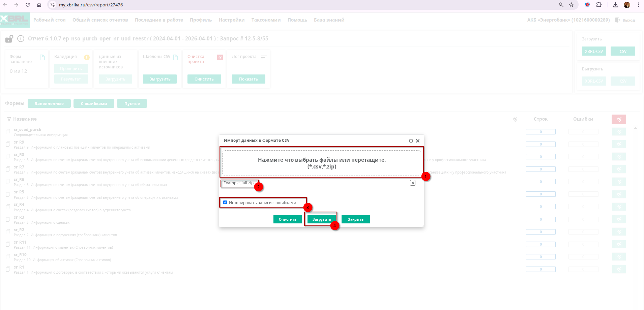Viewport: 644px width, 310px height.
Task: Open the База знаний menu item
Action: [329, 20]
